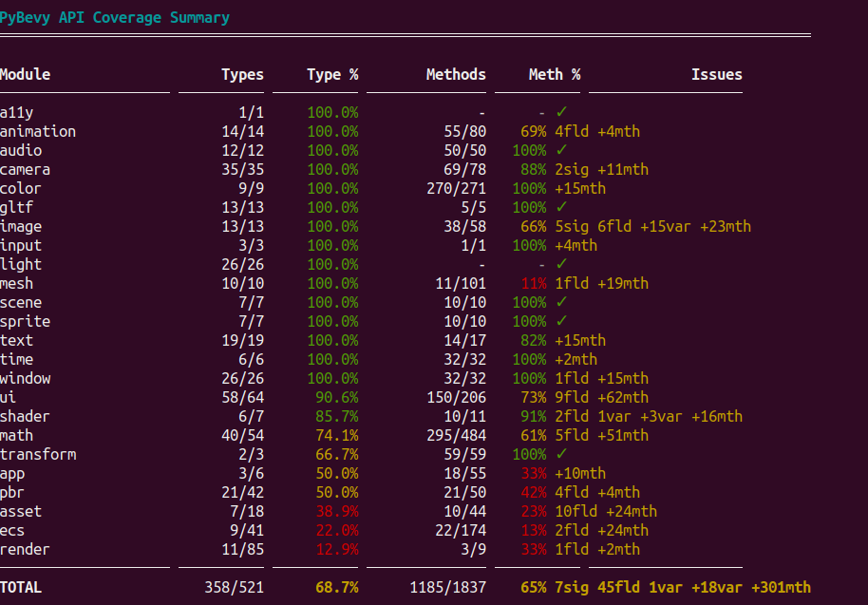Select the 270/271 methods value for color
This screenshot has height=605, width=868.
click(x=456, y=189)
